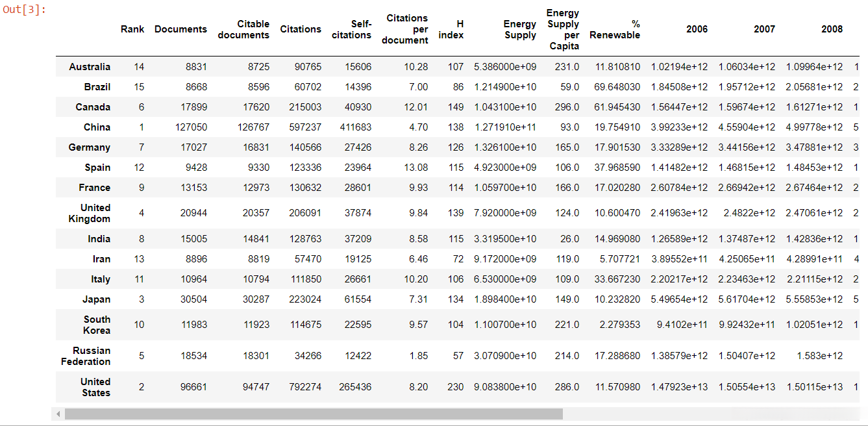Screen dimensions: 868x426
Task: Click the H index column header
Action: 451,29
